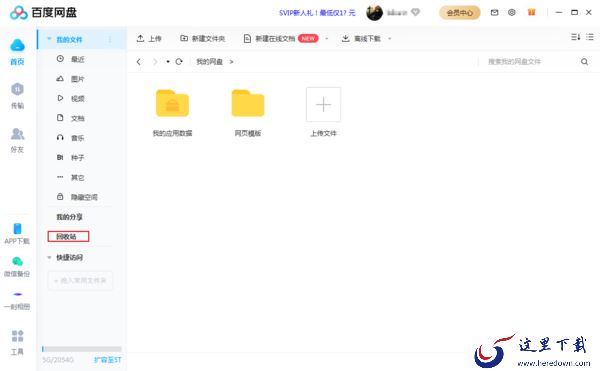Open dropdown next to 新建在线文档
600x371 pixels.
tap(326, 39)
